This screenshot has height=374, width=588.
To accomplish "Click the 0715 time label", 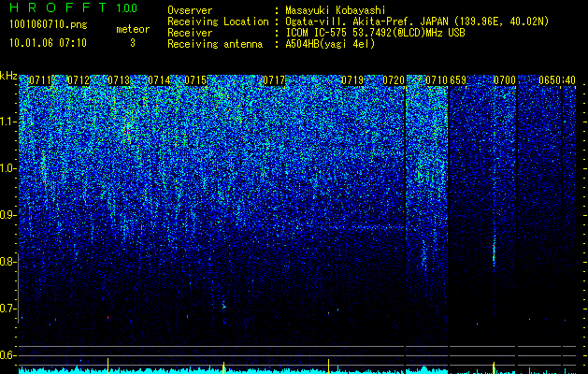I will pos(195,80).
